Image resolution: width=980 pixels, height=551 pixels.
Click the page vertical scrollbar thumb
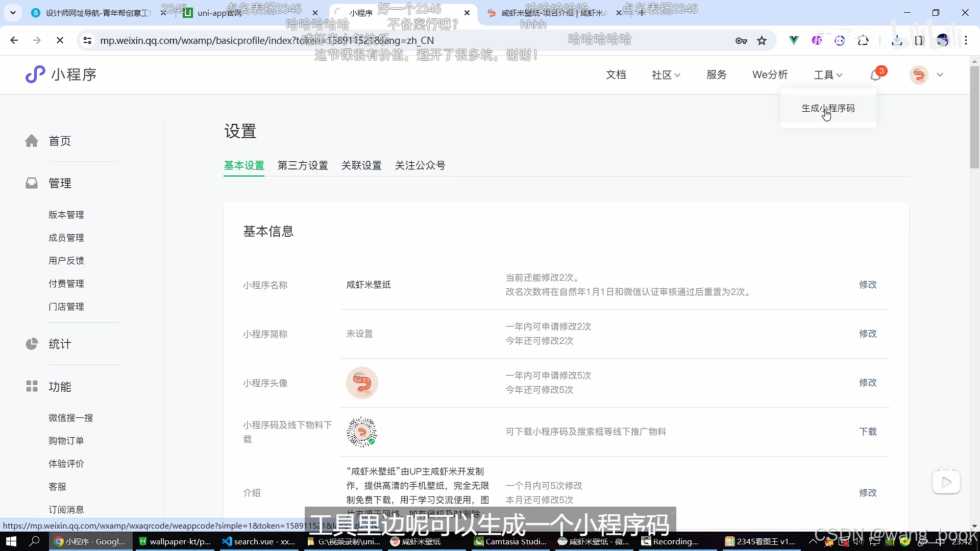[974, 117]
